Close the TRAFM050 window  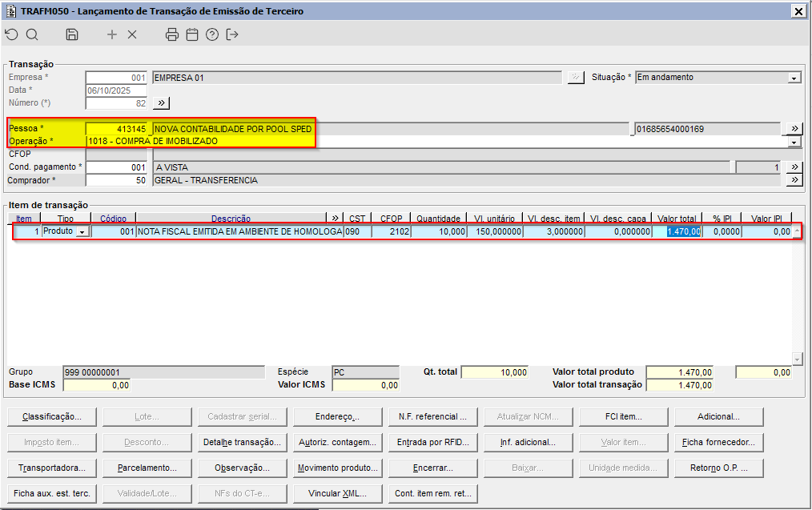pyautogui.click(x=798, y=11)
